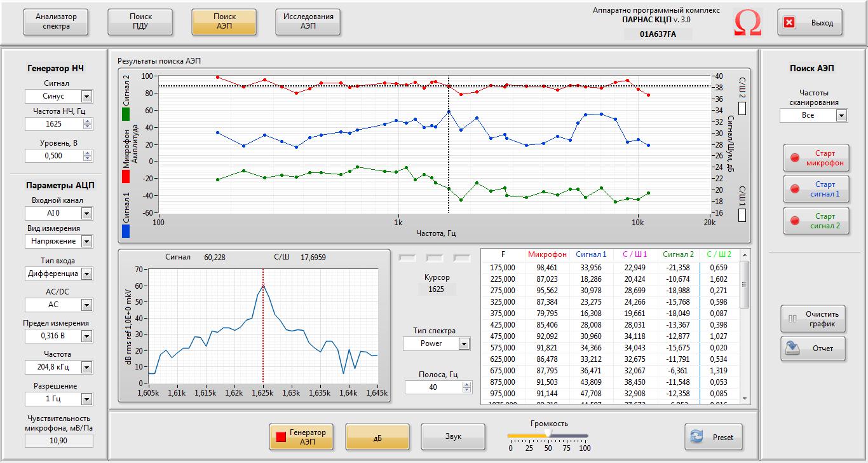Click the Сигнал 1 column header
This screenshot has height=463, width=868.
point(591,254)
